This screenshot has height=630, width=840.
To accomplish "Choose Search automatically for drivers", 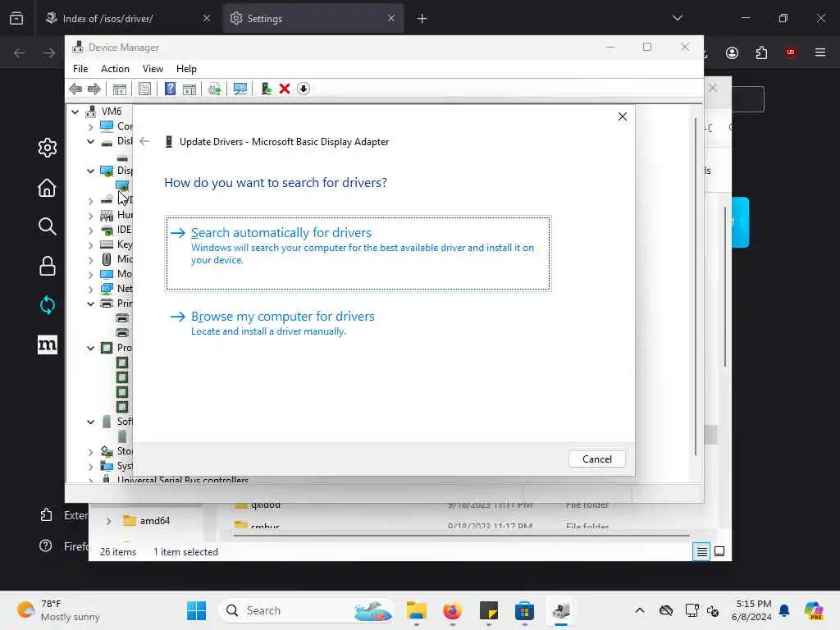I will [x=358, y=253].
